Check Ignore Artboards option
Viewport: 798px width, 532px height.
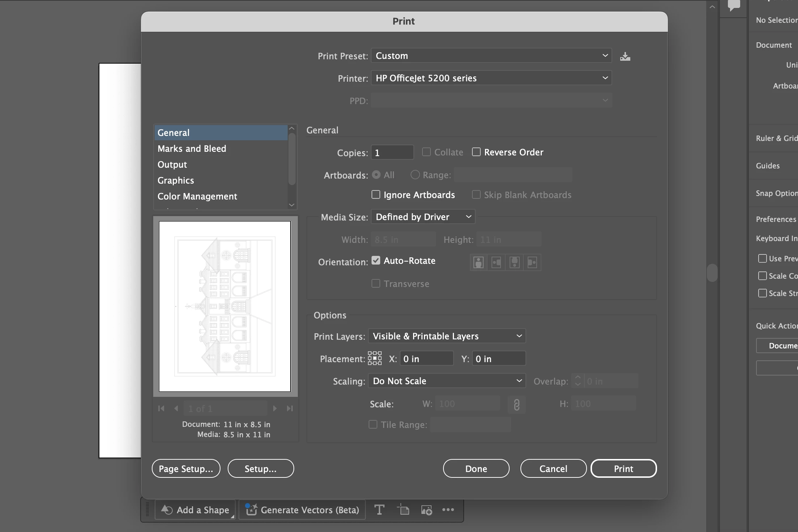click(x=376, y=195)
